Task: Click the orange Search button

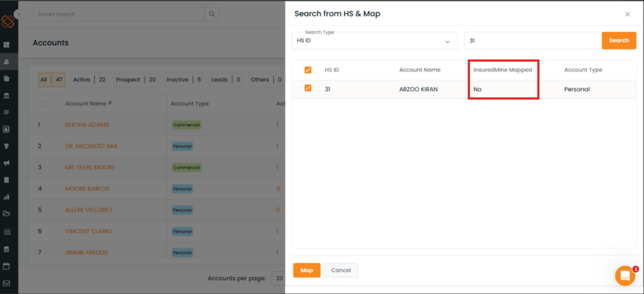Action: tap(619, 41)
